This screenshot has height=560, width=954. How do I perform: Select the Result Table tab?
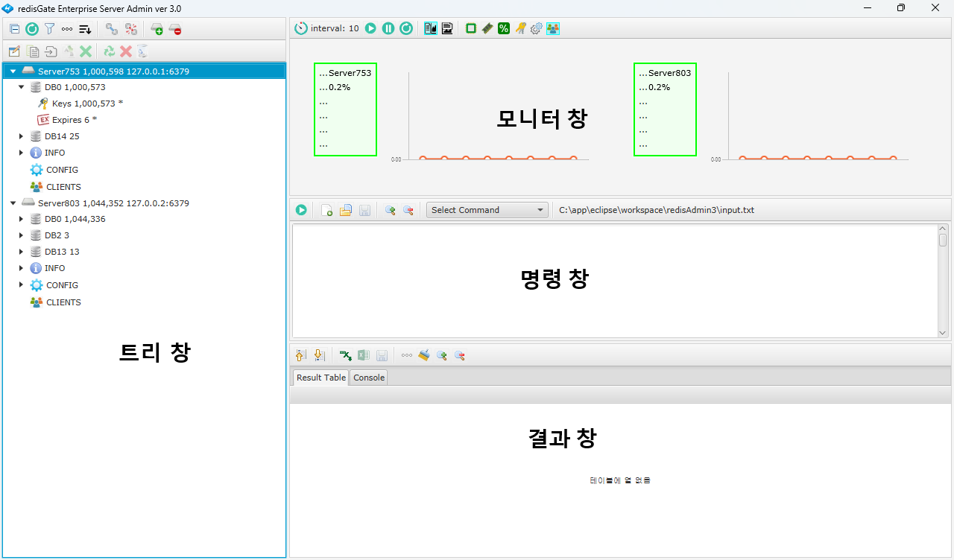[x=320, y=377]
